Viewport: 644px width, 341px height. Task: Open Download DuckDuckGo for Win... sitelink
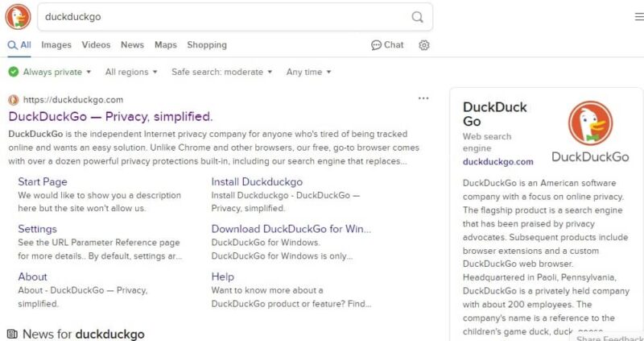291,229
